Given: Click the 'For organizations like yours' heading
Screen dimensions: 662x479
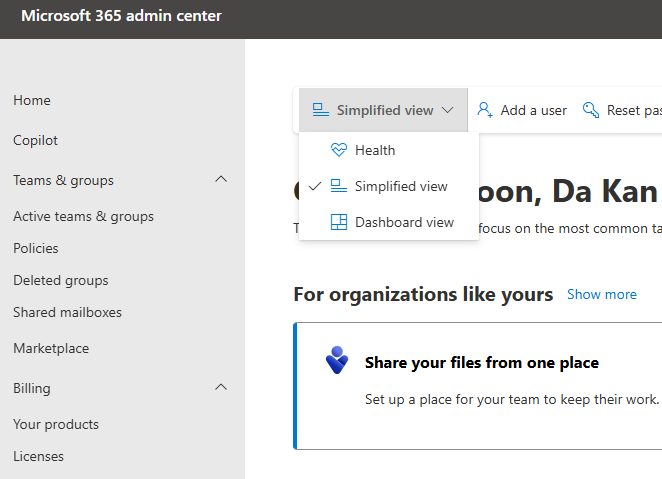Looking at the screenshot, I should pos(423,294).
